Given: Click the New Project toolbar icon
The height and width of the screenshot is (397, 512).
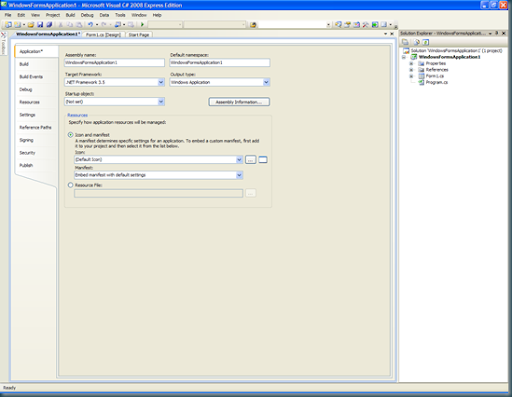Looking at the screenshot, I should coord(8,24).
